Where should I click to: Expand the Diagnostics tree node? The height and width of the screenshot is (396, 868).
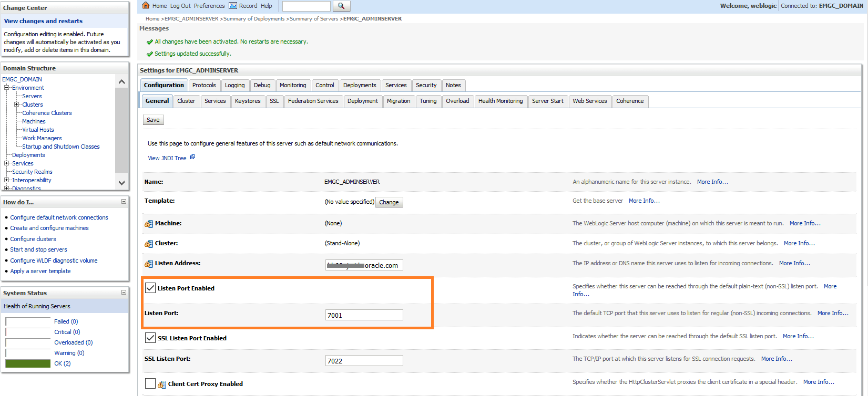point(7,188)
